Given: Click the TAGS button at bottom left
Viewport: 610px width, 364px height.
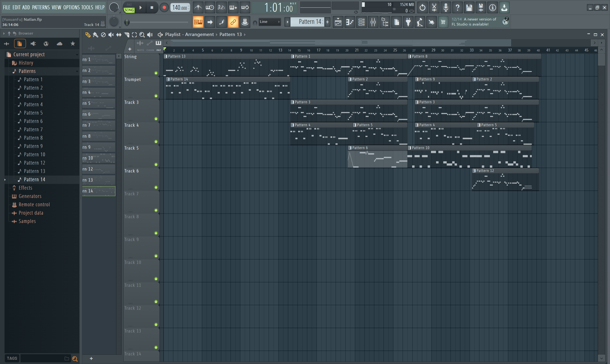Looking at the screenshot, I should [11, 358].
